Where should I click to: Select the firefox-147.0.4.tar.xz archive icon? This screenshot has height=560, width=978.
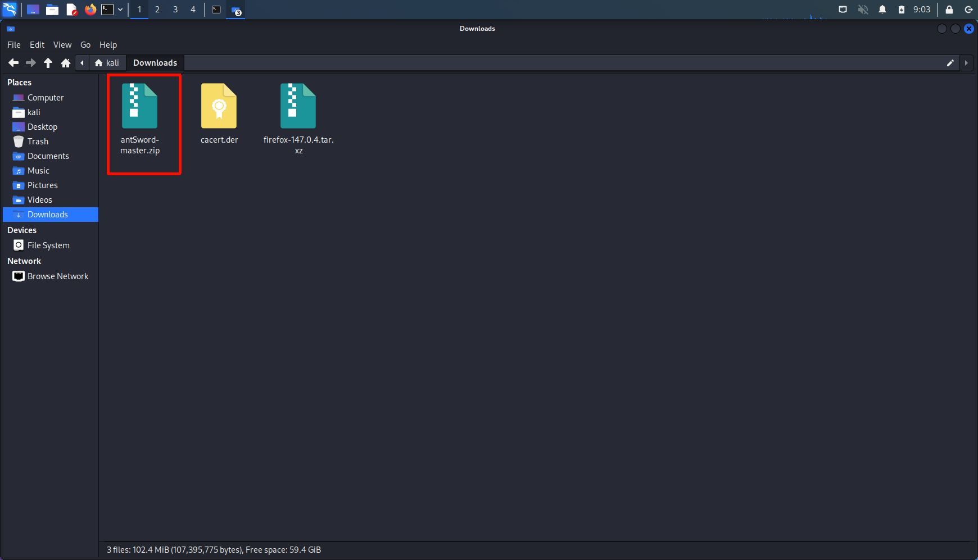(x=298, y=106)
